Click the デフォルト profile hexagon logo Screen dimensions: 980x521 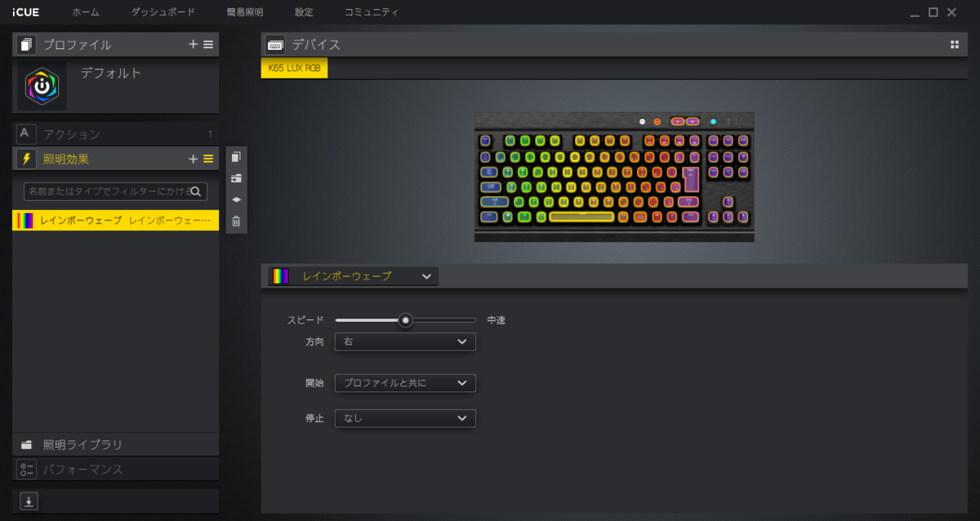[42, 86]
